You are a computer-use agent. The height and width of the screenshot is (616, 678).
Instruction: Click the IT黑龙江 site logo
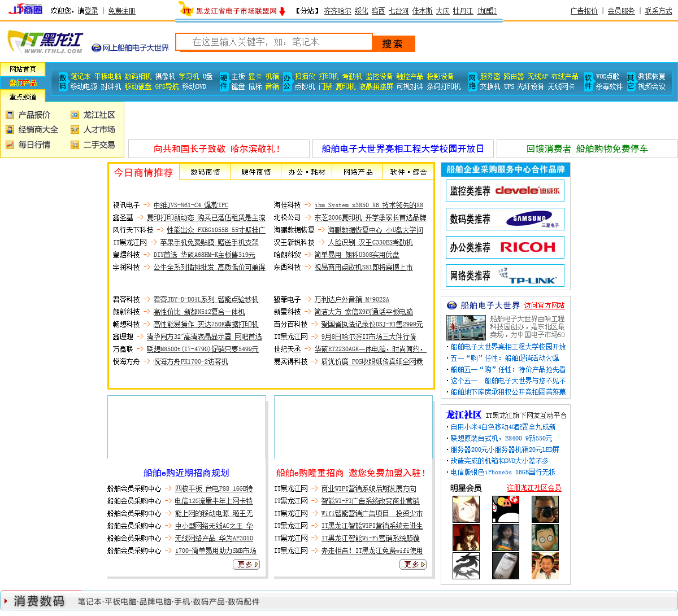tap(45, 43)
